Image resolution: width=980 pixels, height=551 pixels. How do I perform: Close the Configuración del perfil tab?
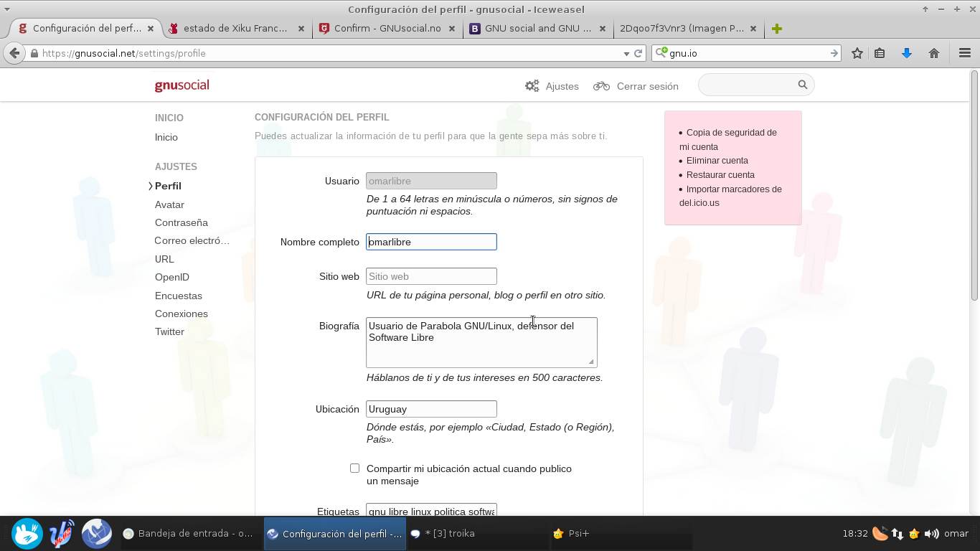[x=151, y=29]
